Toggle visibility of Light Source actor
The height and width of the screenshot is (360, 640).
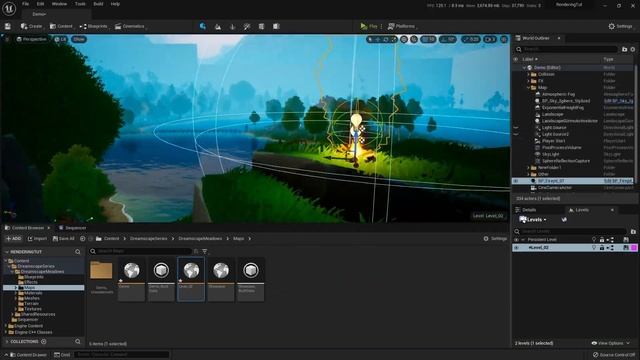516,128
